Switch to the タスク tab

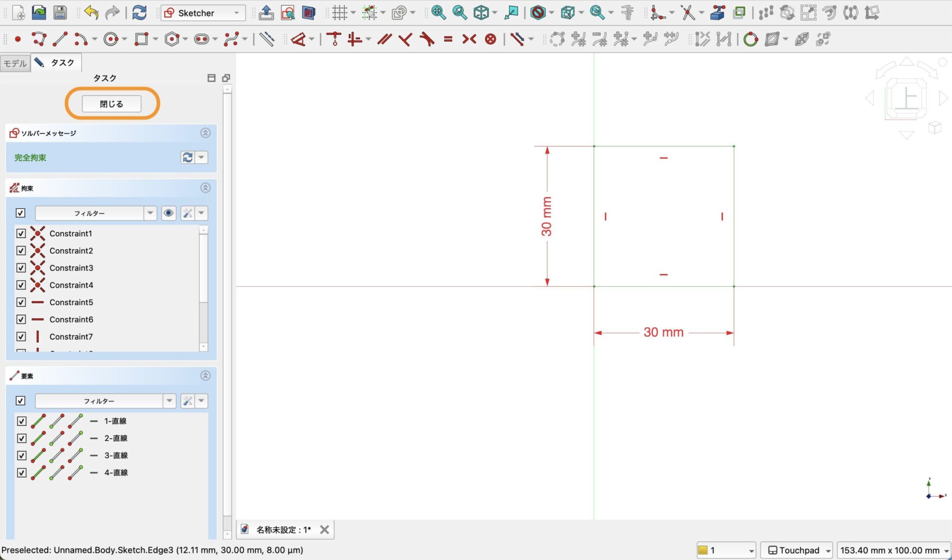(56, 63)
